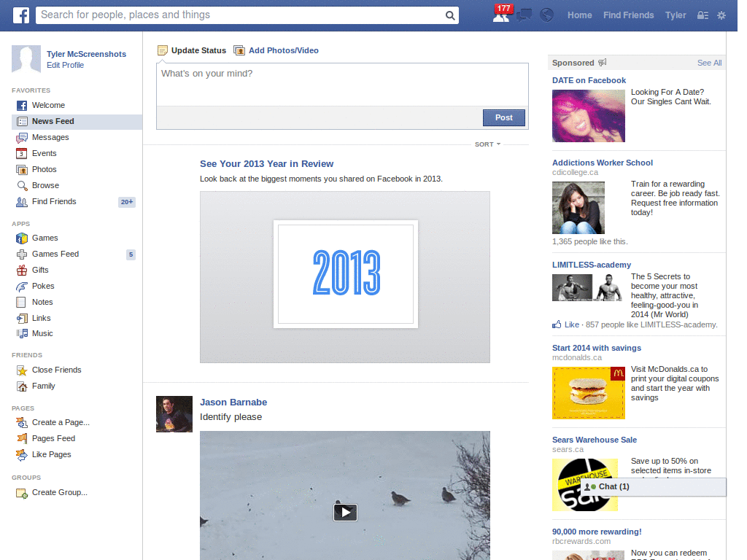This screenshot has height=560, width=747.
Task: Click Tyler's profile avatar in sidebar
Action: (x=26, y=60)
